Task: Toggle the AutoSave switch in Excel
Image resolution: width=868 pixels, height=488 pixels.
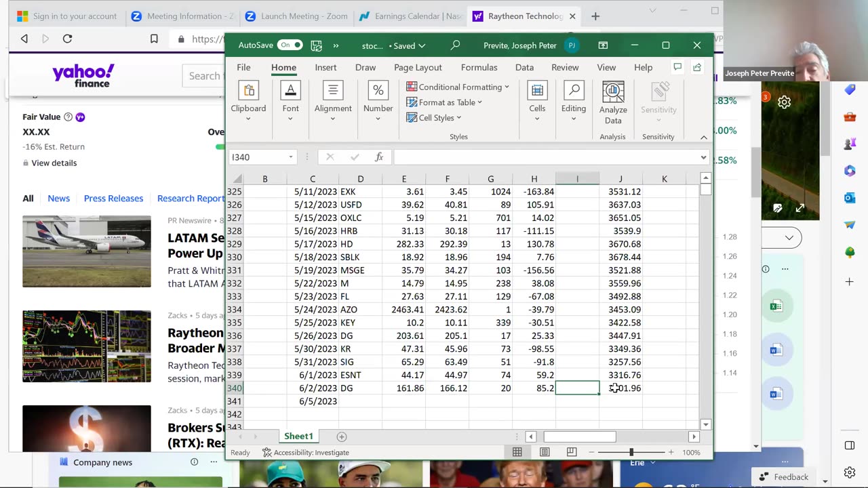Action: click(x=290, y=45)
